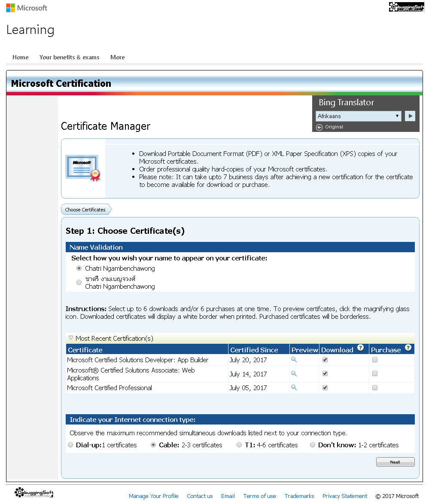
Task: Uncheck Download for Microsoft Certified Professional
Action: pos(325,388)
